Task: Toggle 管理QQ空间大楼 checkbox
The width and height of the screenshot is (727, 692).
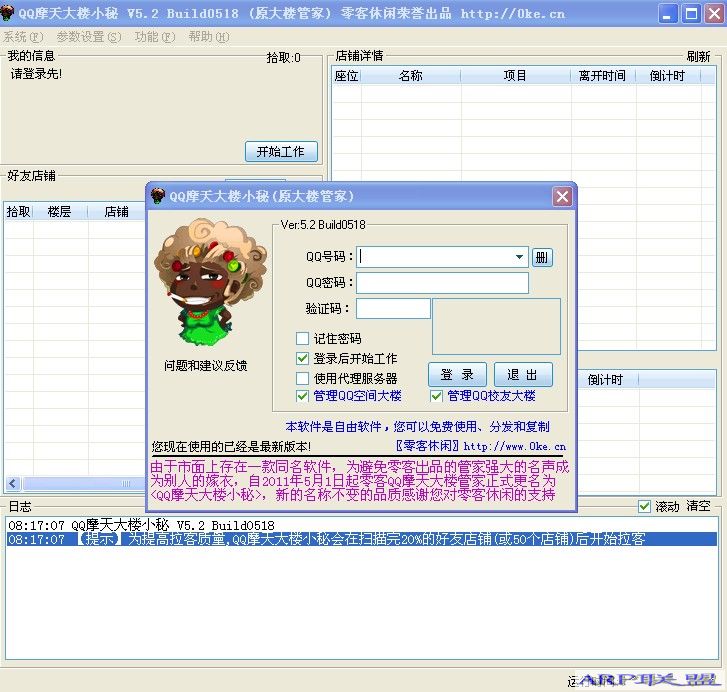Action: [x=302, y=396]
